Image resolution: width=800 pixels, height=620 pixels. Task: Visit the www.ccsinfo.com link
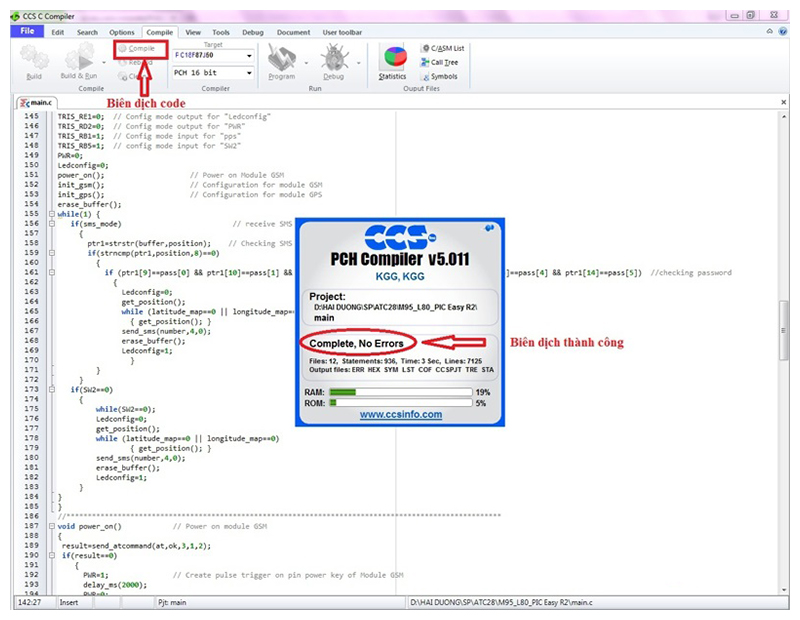click(401, 414)
